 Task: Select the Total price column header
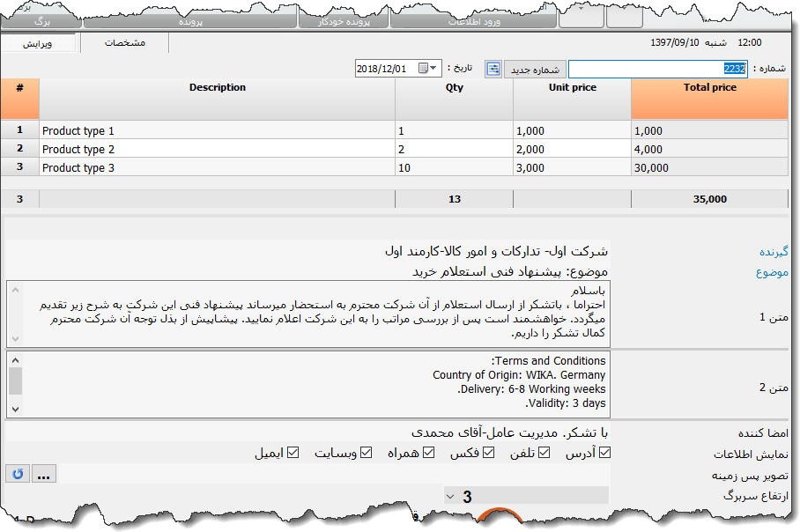(709, 88)
